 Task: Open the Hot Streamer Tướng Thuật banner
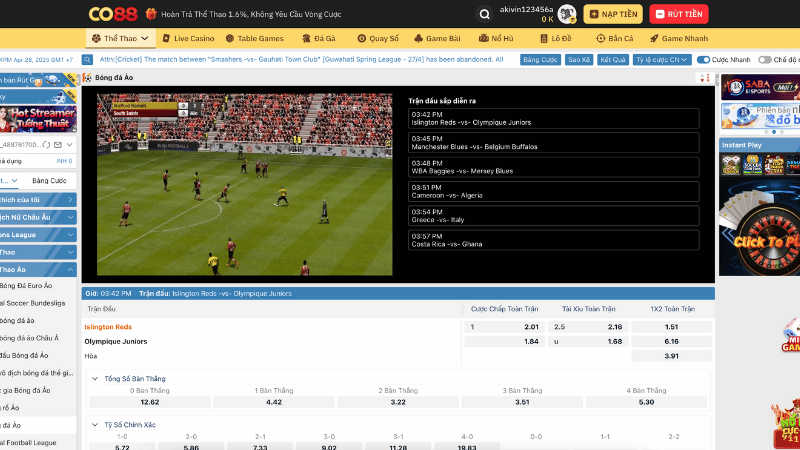click(38, 118)
